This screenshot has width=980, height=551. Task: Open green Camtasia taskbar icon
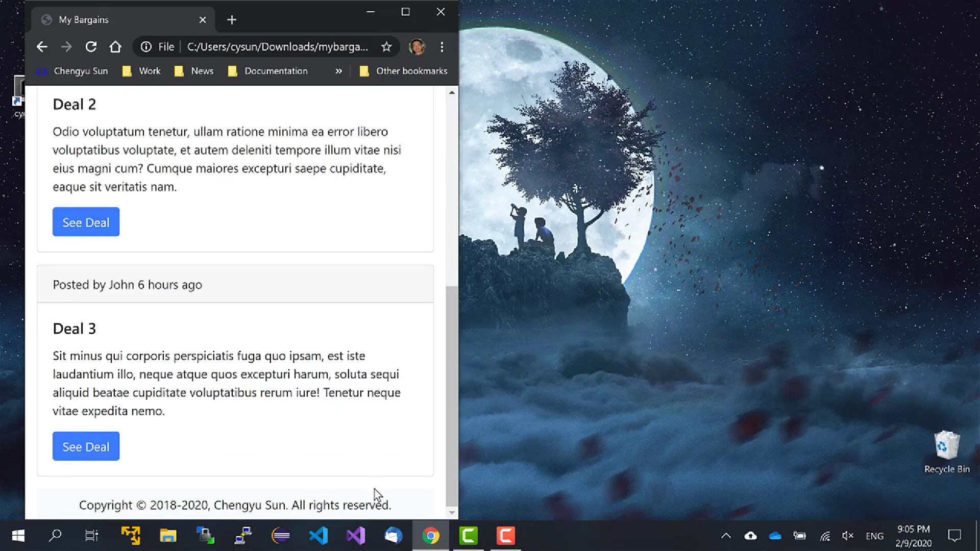tap(469, 536)
